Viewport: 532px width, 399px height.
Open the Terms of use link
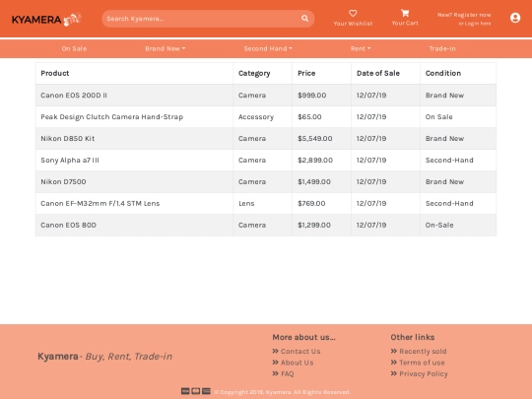point(422,363)
